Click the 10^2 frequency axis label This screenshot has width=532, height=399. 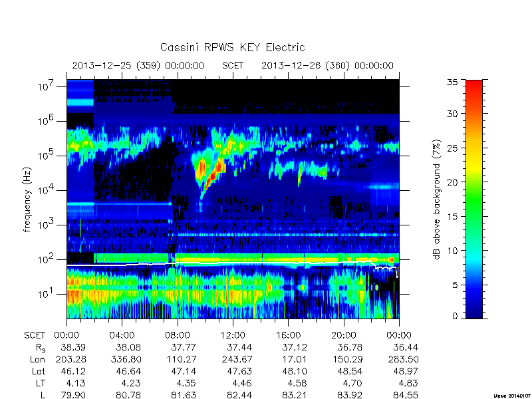coord(45,259)
